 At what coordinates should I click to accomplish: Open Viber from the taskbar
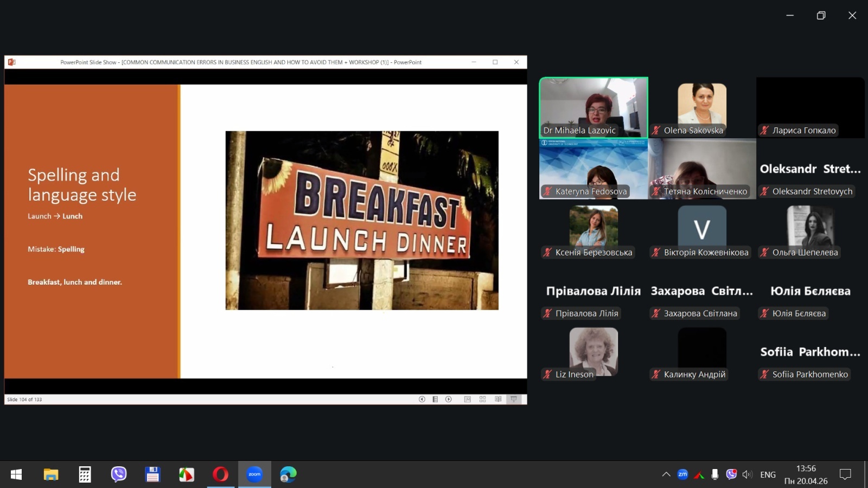pyautogui.click(x=118, y=474)
